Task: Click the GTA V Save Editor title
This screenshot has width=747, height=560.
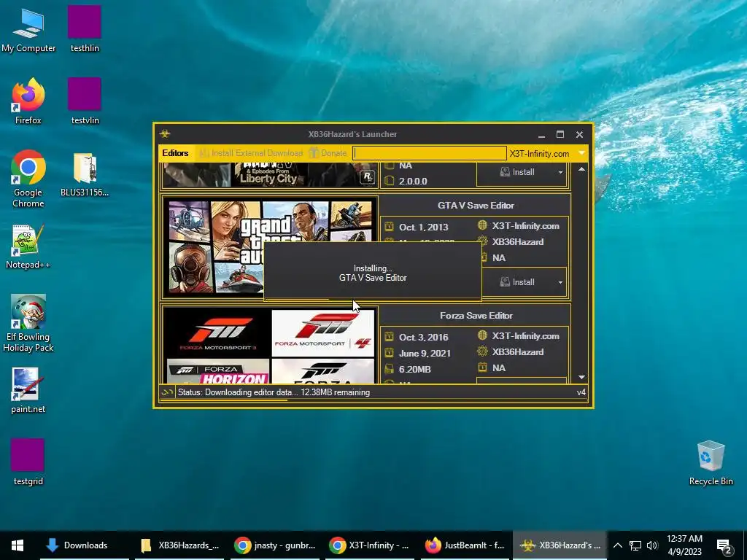Action: point(476,205)
